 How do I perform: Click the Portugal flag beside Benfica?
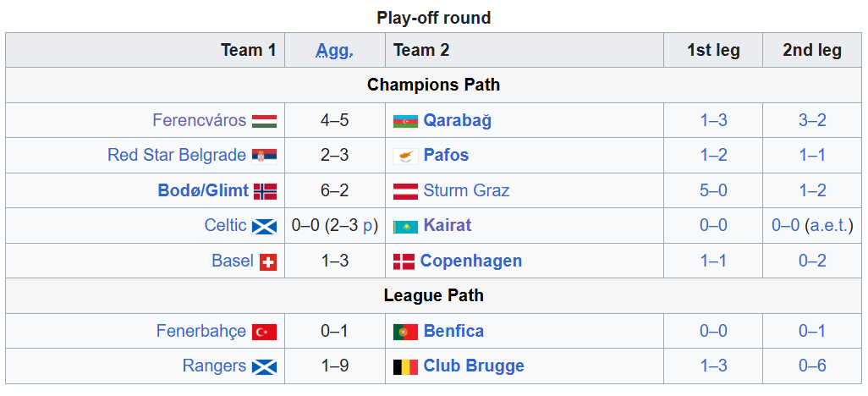click(405, 332)
